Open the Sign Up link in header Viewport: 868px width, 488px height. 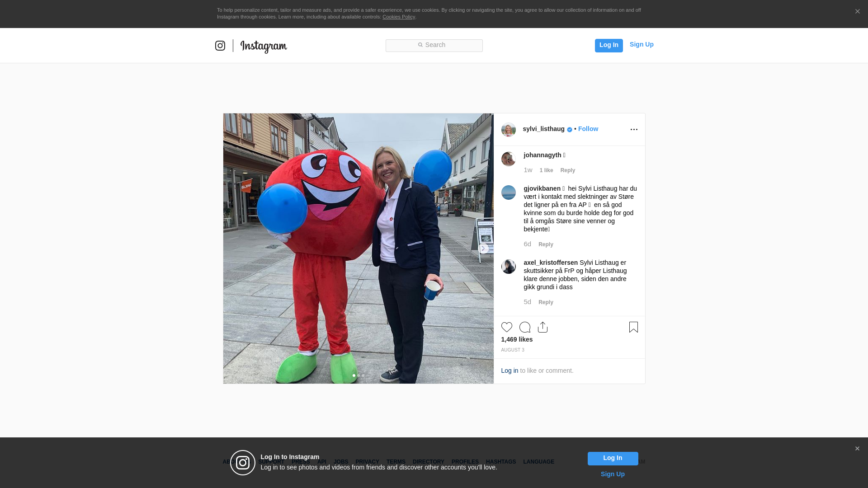point(641,44)
